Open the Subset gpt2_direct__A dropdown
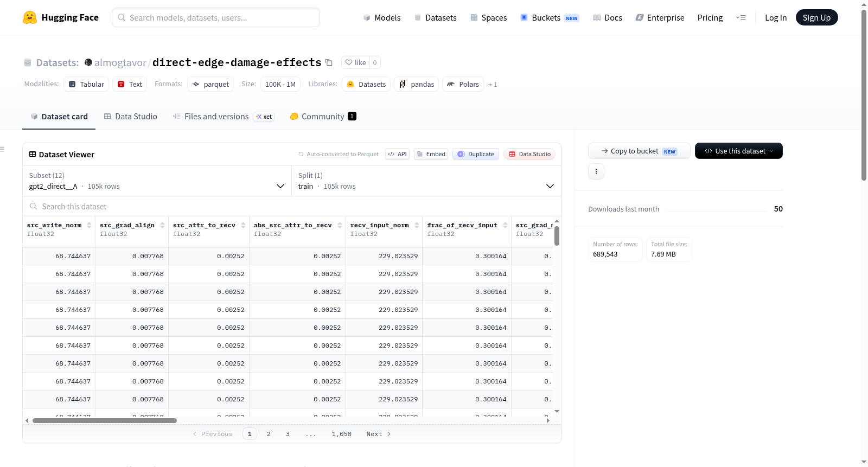The image size is (868, 467). (x=157, y=181)
